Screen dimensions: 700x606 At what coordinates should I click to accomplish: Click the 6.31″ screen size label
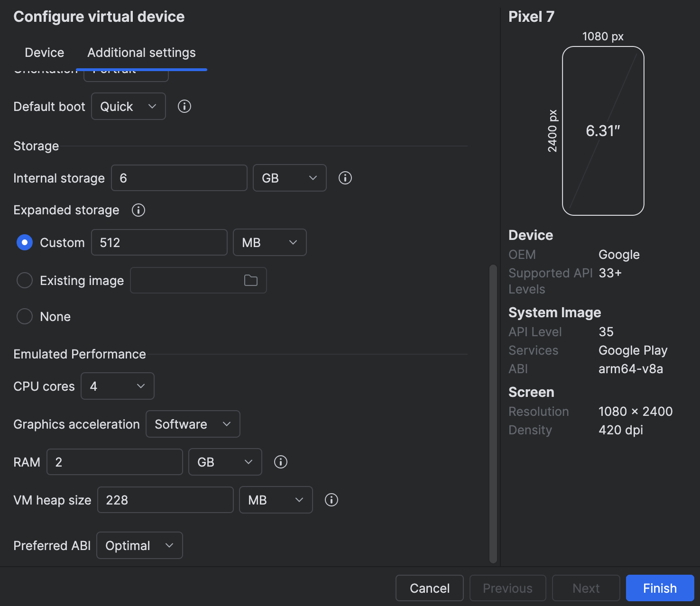[603, 131]
